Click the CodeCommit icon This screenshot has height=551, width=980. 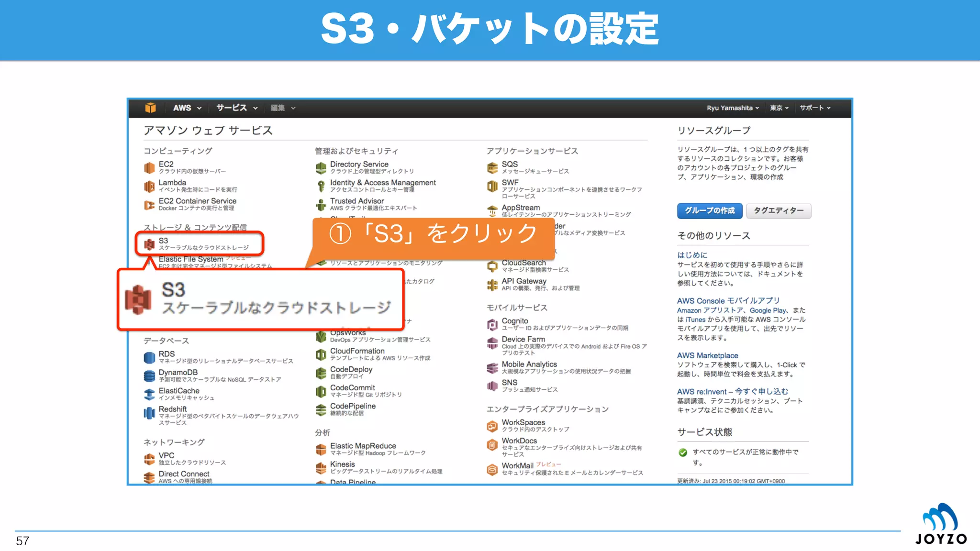click(x=321, y=391)
